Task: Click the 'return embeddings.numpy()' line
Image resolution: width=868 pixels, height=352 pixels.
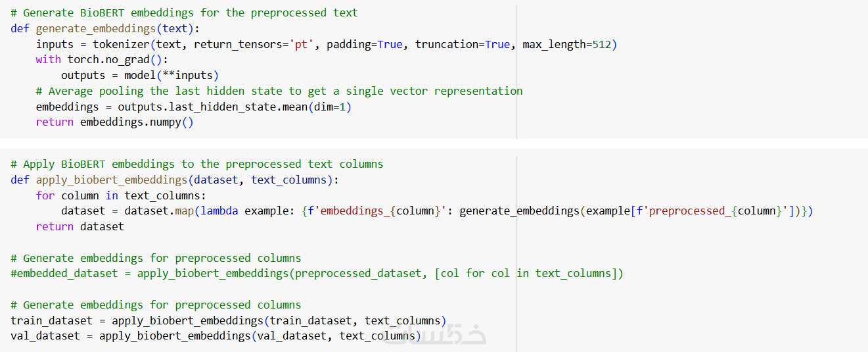Action: (115, 122)
